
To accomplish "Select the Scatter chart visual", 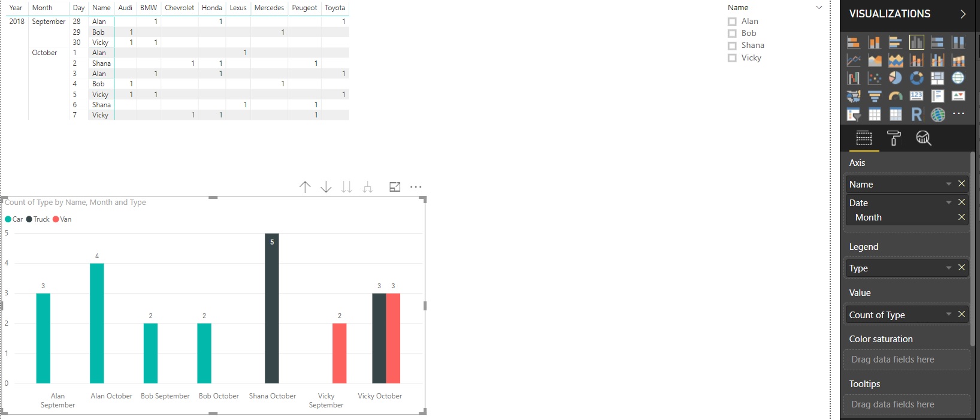I will point(875,78).
